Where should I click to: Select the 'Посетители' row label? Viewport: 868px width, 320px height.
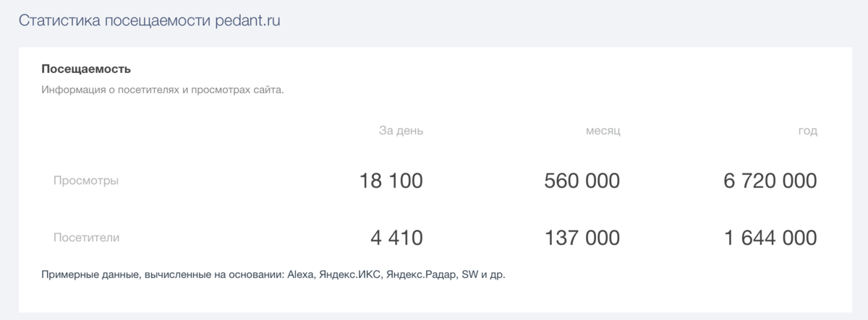[x=87, y=237]
